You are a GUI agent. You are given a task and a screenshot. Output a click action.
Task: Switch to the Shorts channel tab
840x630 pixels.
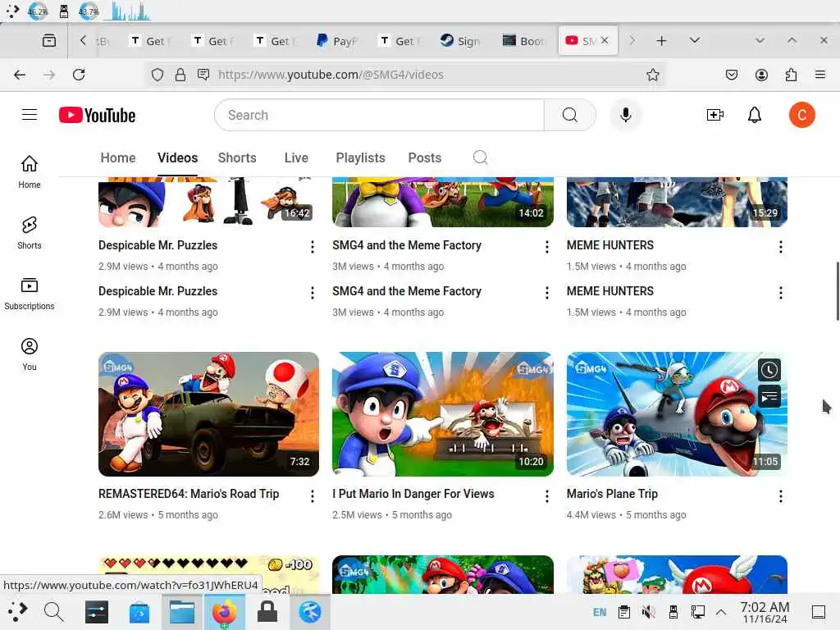237,157
